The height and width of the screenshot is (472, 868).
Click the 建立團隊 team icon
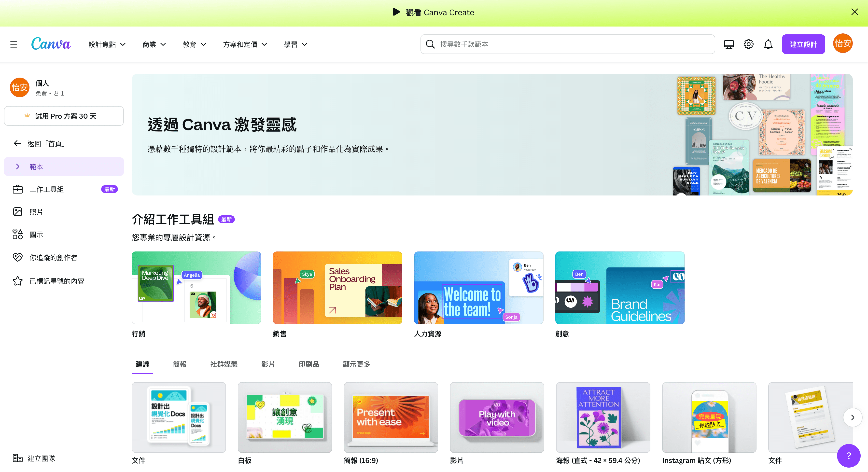pos(17,458)
